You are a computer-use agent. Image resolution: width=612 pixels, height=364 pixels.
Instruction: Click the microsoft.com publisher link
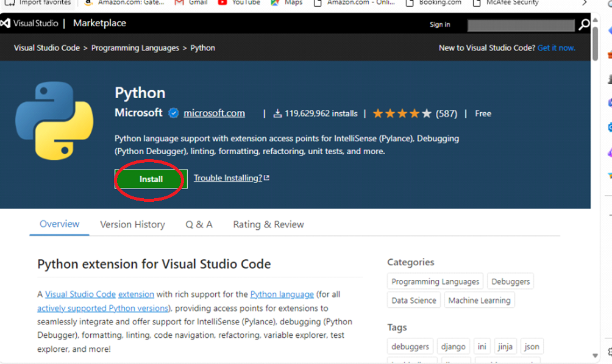pos(214,113)
